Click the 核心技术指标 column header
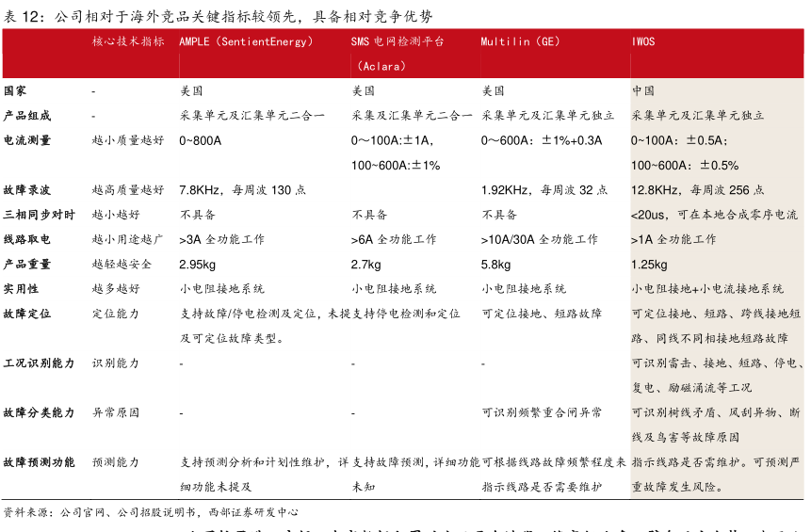Viewport: 811px width, 532px height. coord(128,42)
